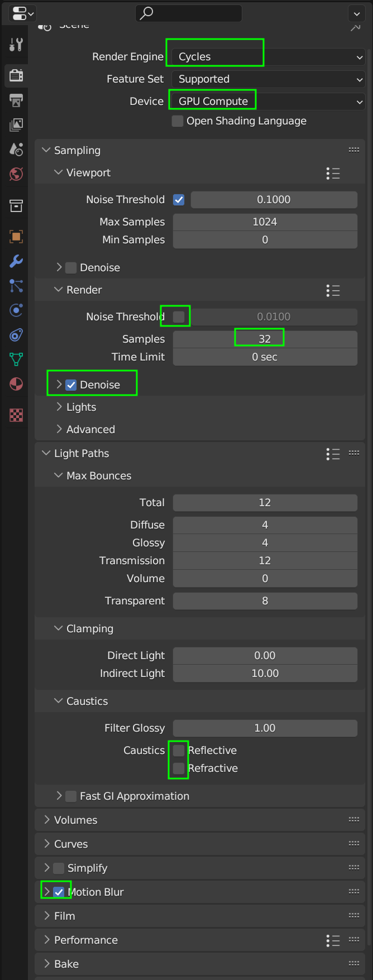The width and height of the screenshot is (373, 980).
Task: Open the Feature Set dropdown
Action: click(268, 79)
